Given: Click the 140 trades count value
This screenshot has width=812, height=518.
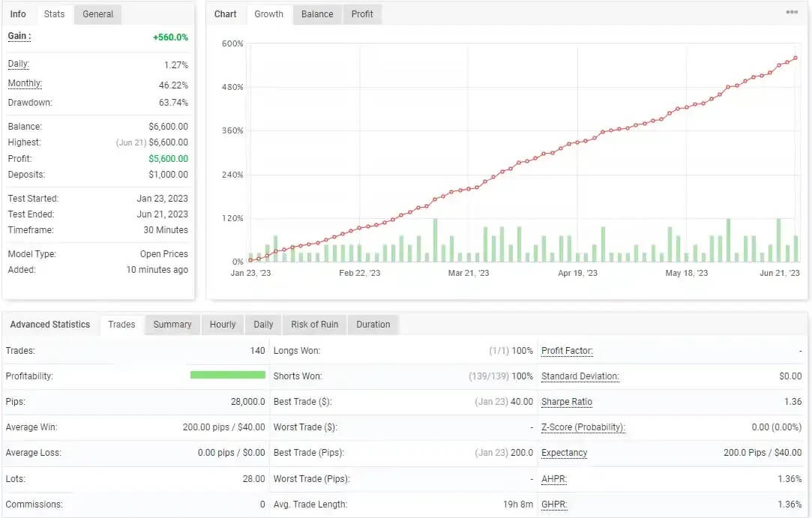Looking at the screenshot, I should pos(257,351).
